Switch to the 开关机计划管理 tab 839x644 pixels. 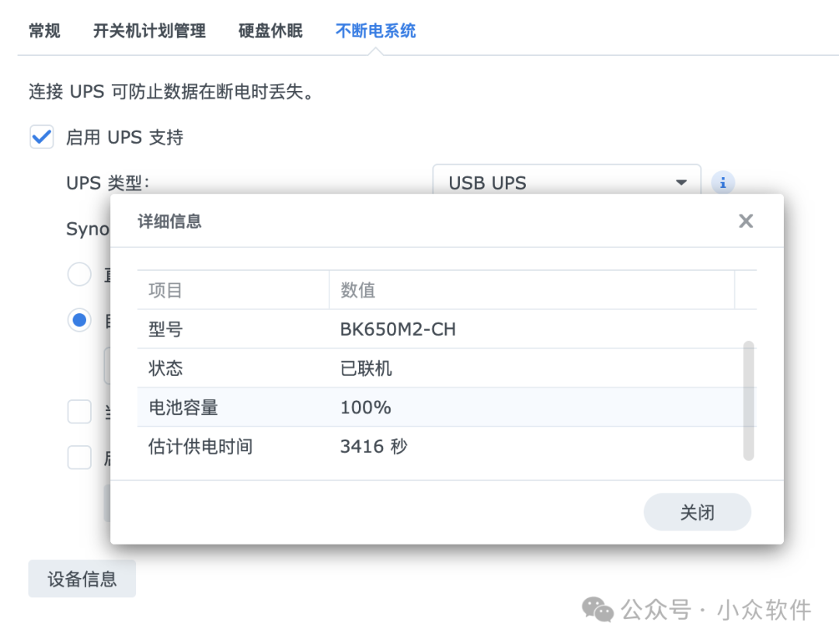[x=149, y=30]
